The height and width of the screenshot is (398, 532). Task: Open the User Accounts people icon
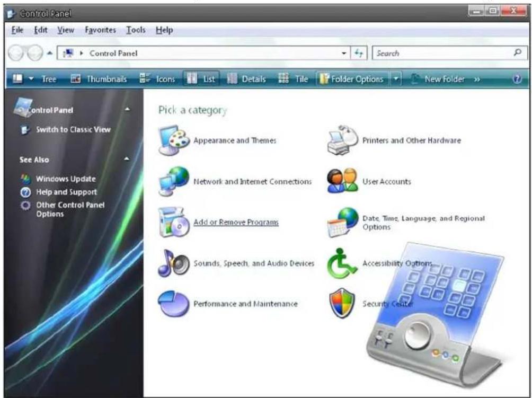pos(342,181)
